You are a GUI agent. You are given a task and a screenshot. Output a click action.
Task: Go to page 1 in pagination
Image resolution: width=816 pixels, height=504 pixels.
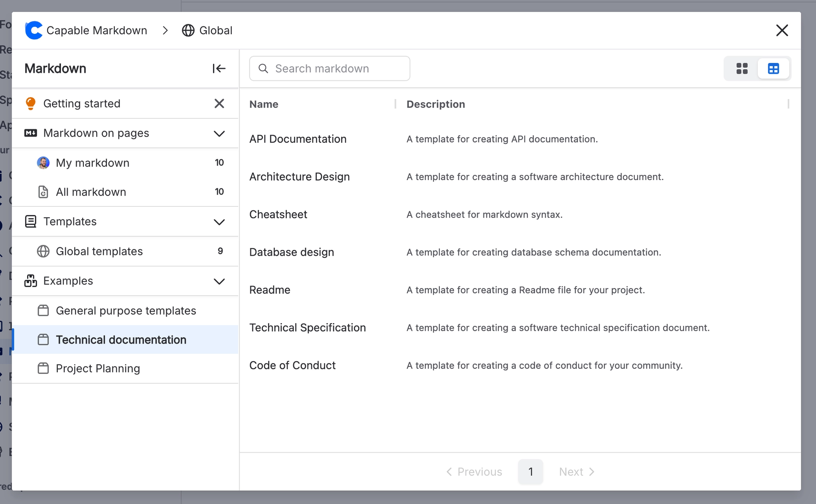click(x=530, y=472)
